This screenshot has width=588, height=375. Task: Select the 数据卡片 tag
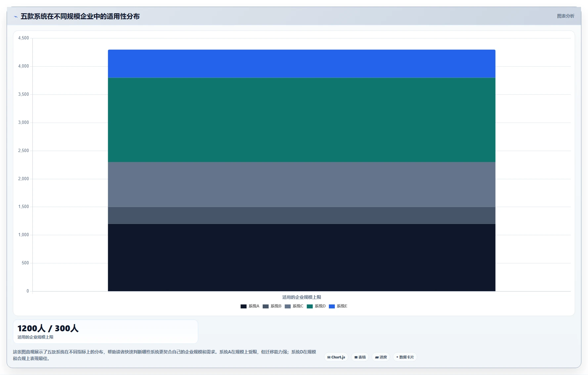(x=405, y=357)
